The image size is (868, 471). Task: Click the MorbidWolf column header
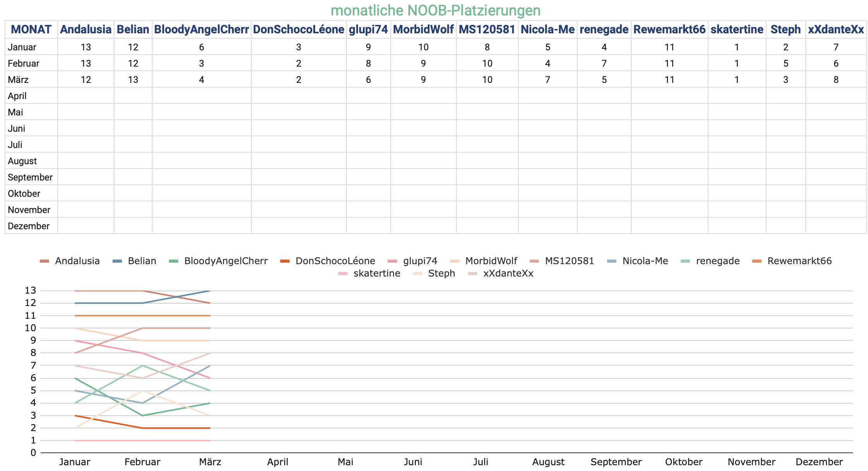pyautogui.click(x=424, y=29)
